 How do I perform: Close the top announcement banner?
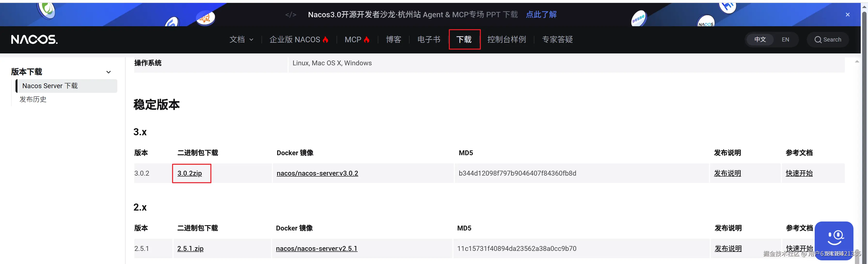pos(847,15)
